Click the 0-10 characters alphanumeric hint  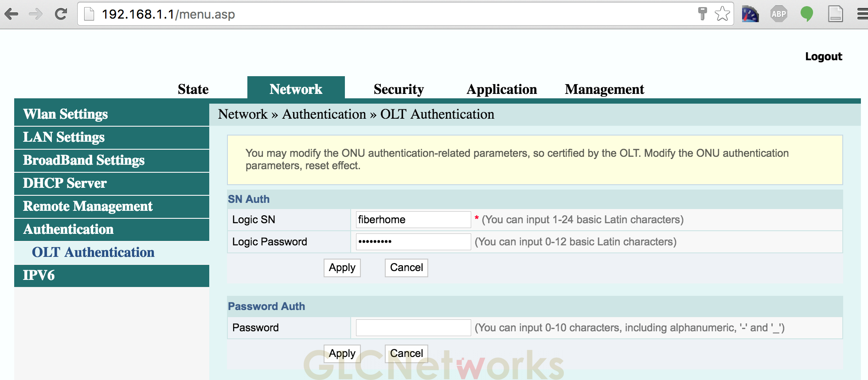(629, 328)
